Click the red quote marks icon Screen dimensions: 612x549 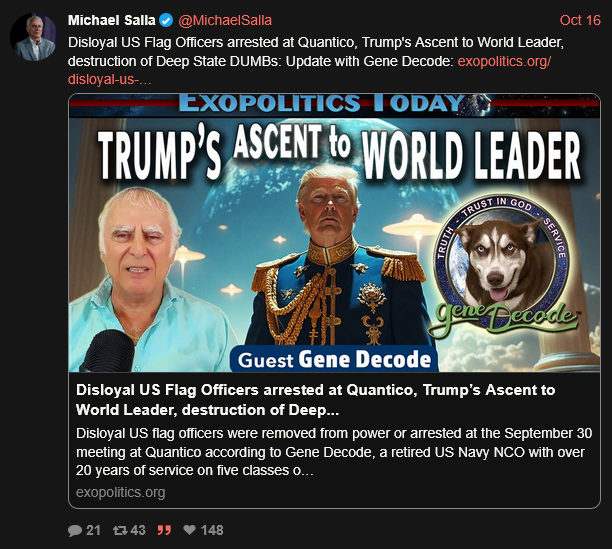[164, 530]
